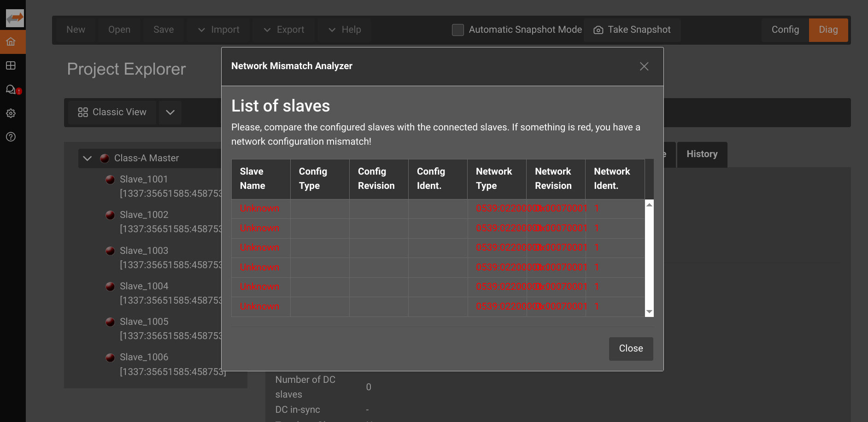Open the messages icon with alert badge
This screenshot has height=422, width=868.
coord(12,89)
